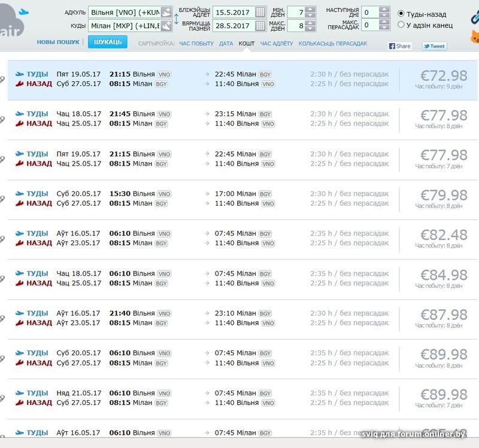Decrease the Мін. дзён value with down arrow

click(x=310, y=15)
